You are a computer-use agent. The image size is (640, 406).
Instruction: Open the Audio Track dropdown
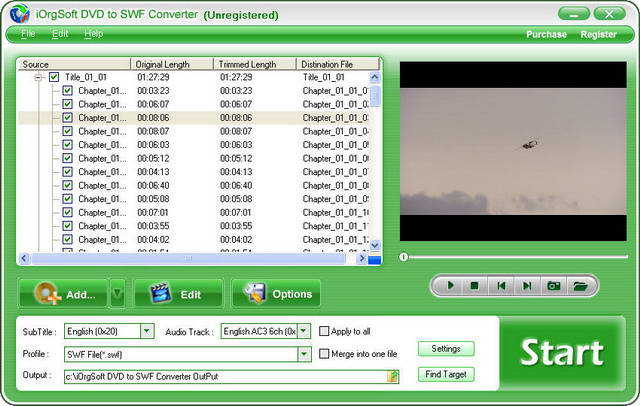[304, 331]
